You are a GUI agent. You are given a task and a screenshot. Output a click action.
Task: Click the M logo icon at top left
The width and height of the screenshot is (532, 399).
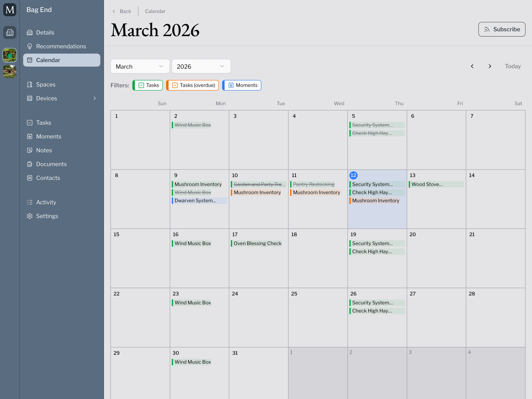coord(10,10)
